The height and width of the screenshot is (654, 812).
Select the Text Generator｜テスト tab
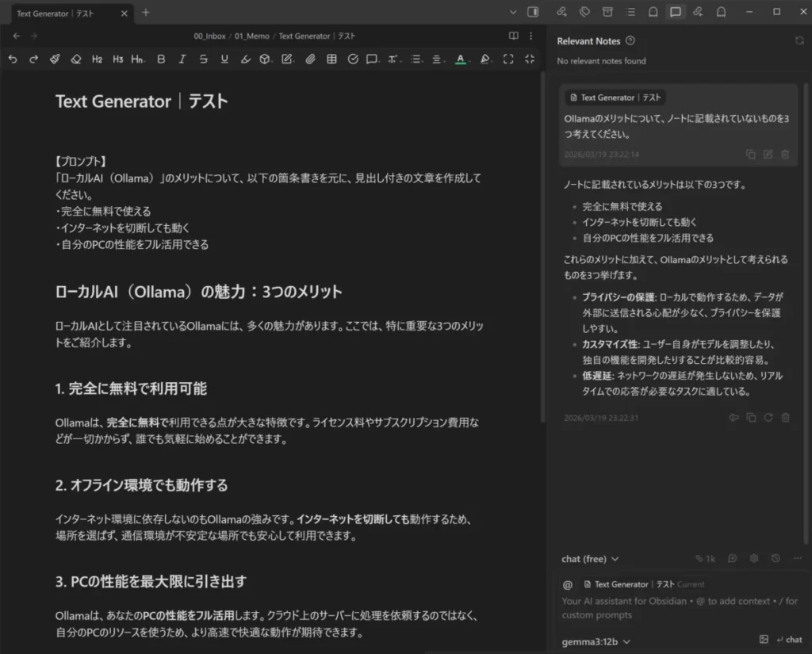pyautogui.click(x=56, y=13)
